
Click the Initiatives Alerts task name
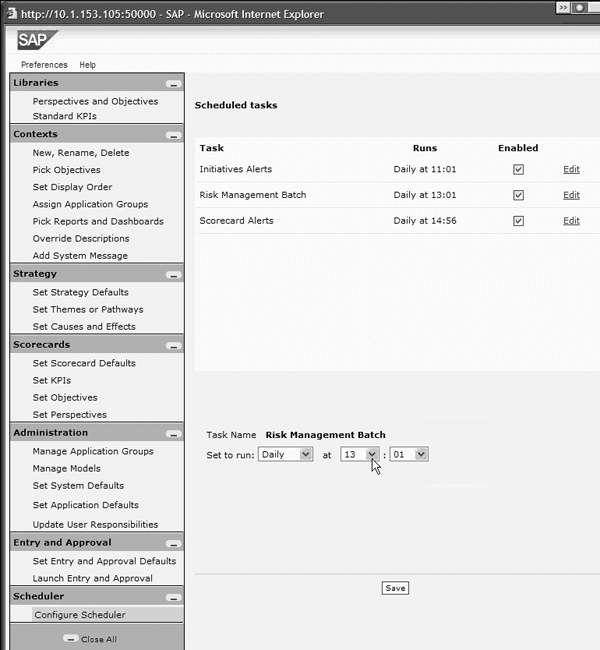[x=236, y=169]
